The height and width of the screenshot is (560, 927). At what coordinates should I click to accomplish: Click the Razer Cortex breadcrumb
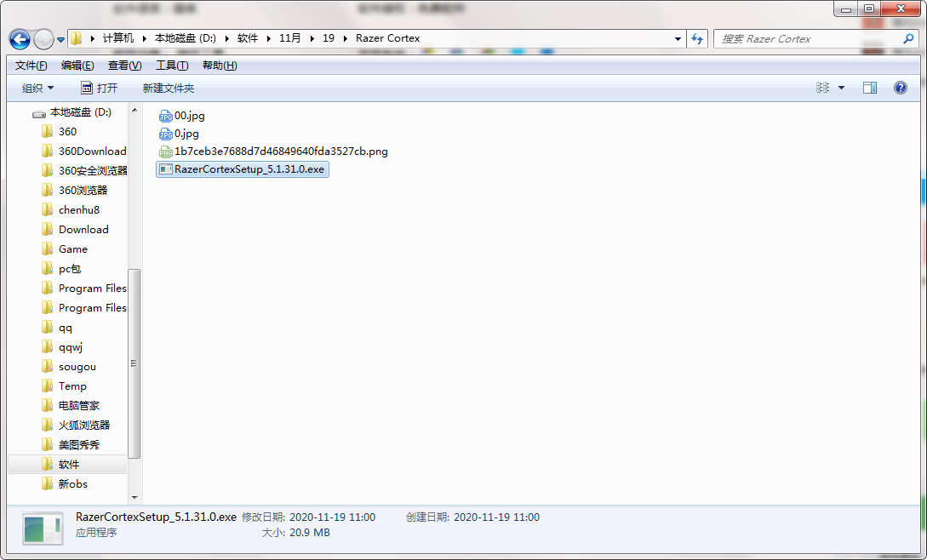[388, 38]
